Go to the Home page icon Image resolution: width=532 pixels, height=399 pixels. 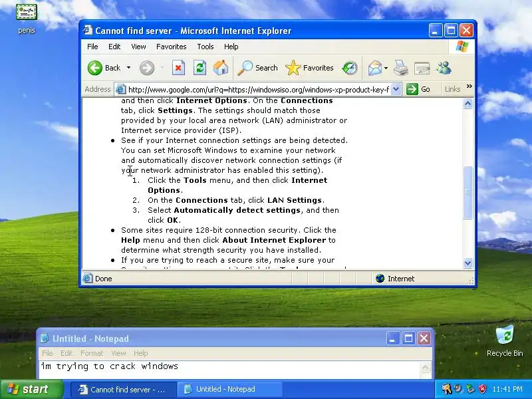[221, 68]
